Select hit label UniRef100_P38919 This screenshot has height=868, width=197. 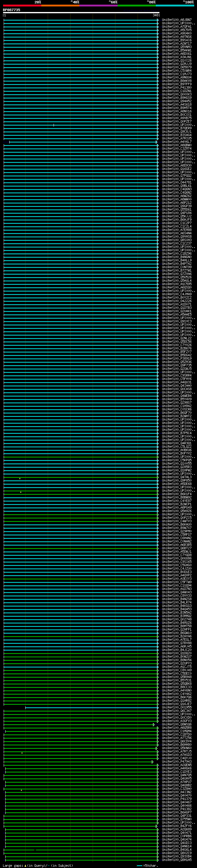(x=176, y=358)
